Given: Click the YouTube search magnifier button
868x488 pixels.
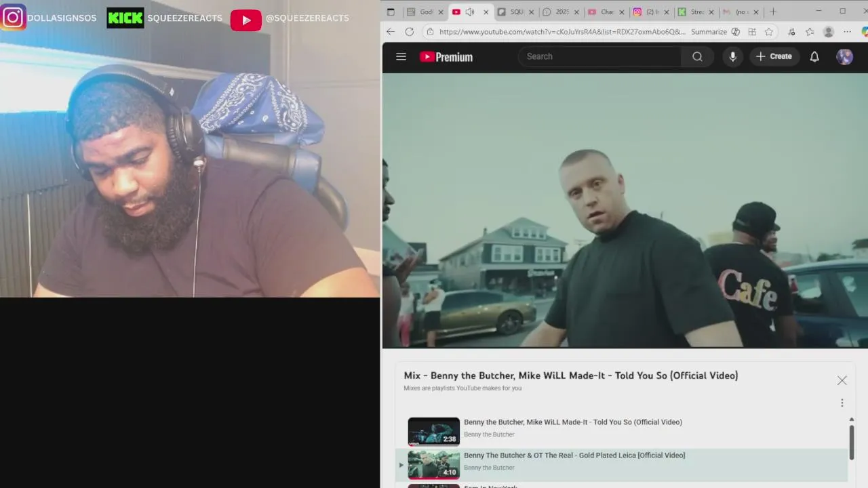Looking at the screenshot, I should coord(697,56).
